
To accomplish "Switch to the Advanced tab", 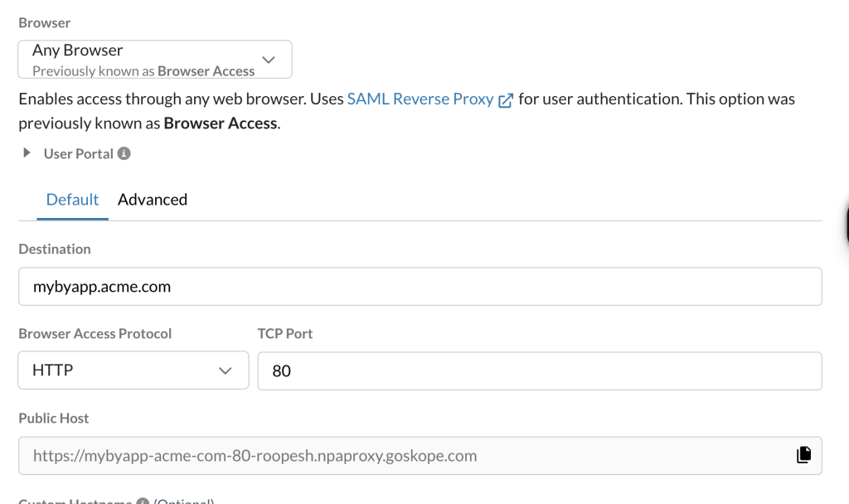I will [153, 200].
